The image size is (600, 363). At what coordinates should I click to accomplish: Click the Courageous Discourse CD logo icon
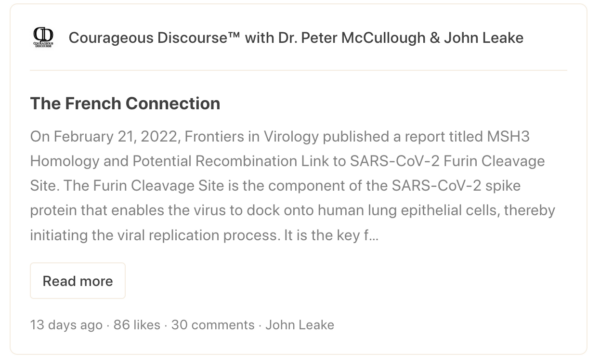[43, 37]
